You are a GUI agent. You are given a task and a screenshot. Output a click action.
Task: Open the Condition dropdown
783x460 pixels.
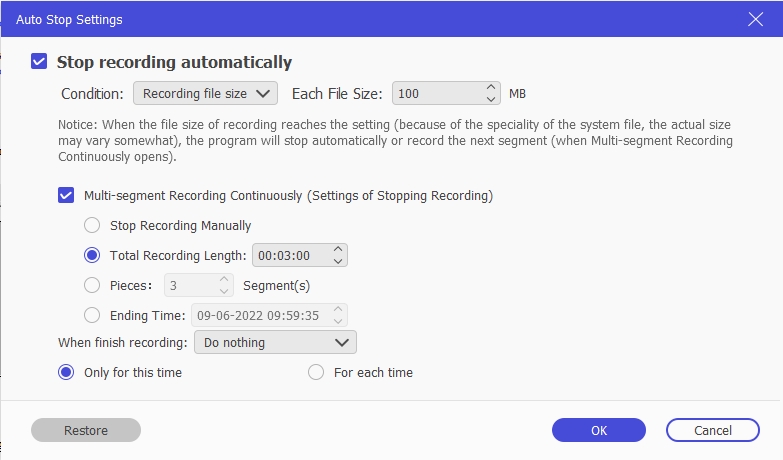pos(205,93)
